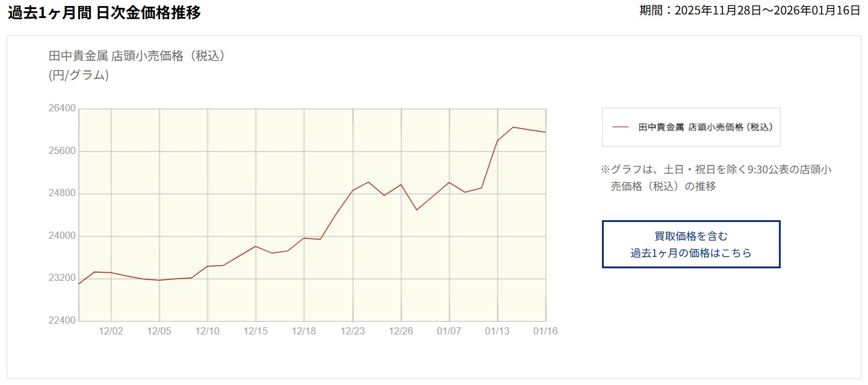This screenshot has width=868, height=385.
Task: Click the peak data point after 01/13
Action: pyautogui.click(x=513, y=127)
